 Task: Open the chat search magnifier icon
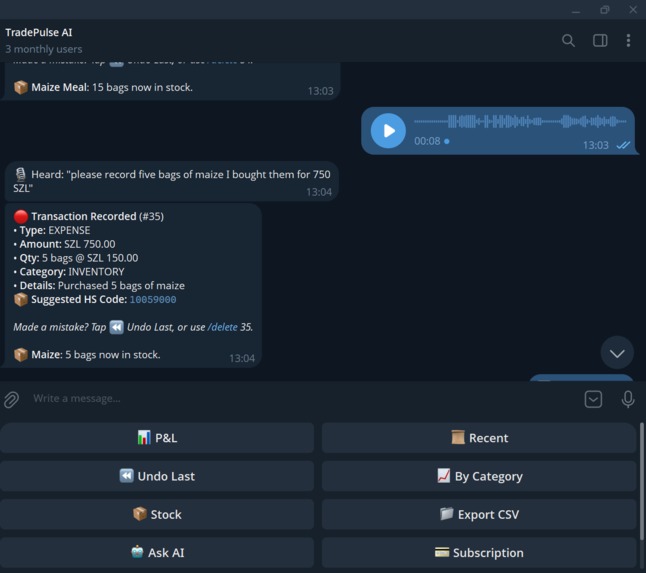(x=568, y=40)
